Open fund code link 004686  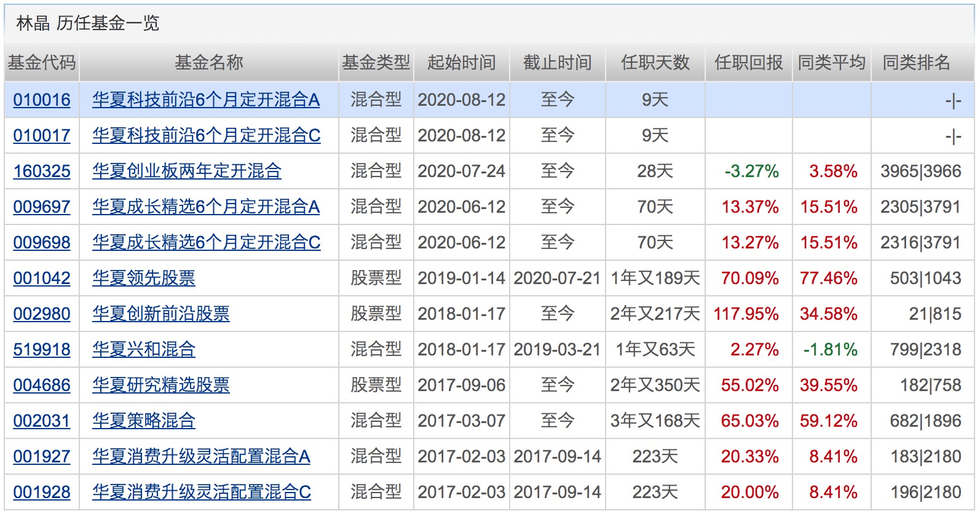[x=42, y=385]
